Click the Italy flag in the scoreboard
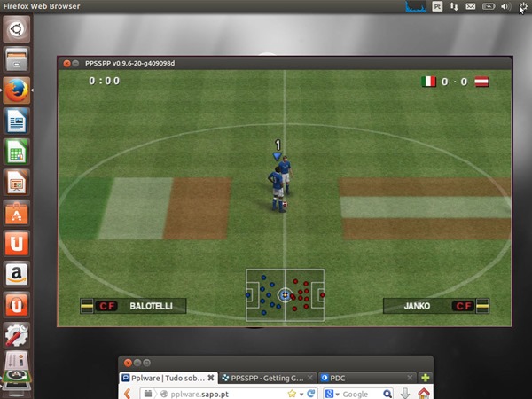This screenshot has height=399, width=532. point(428,82)
